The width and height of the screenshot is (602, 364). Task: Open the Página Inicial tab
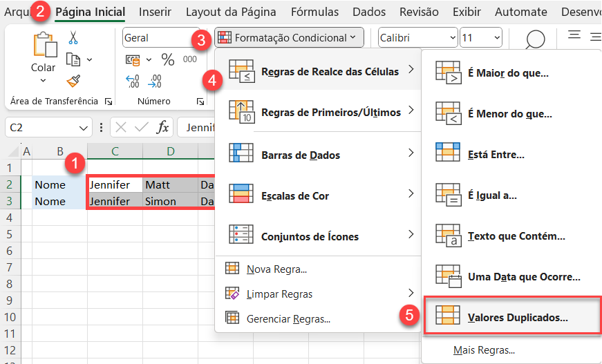pos(91,12)
